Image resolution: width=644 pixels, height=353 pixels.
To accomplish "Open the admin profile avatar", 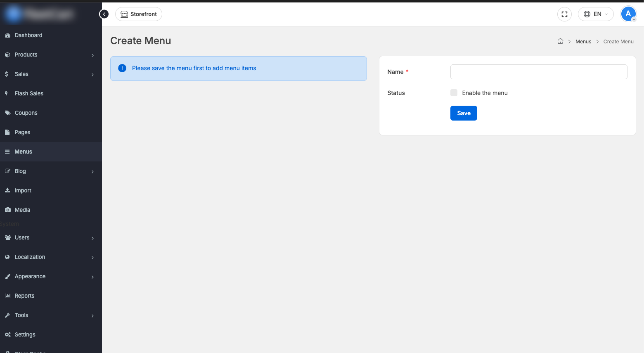I will click(x=628, y=14).
